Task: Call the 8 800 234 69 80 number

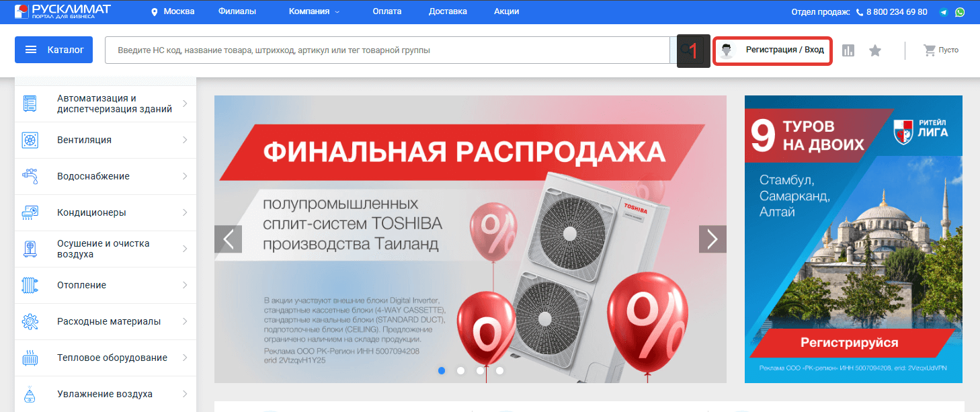Action: point(897,12)
